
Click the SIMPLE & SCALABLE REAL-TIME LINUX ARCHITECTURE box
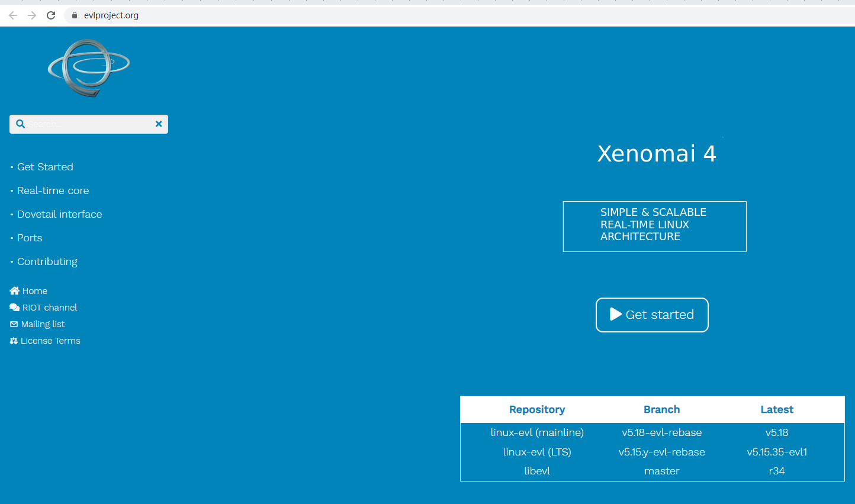[655, 227]
